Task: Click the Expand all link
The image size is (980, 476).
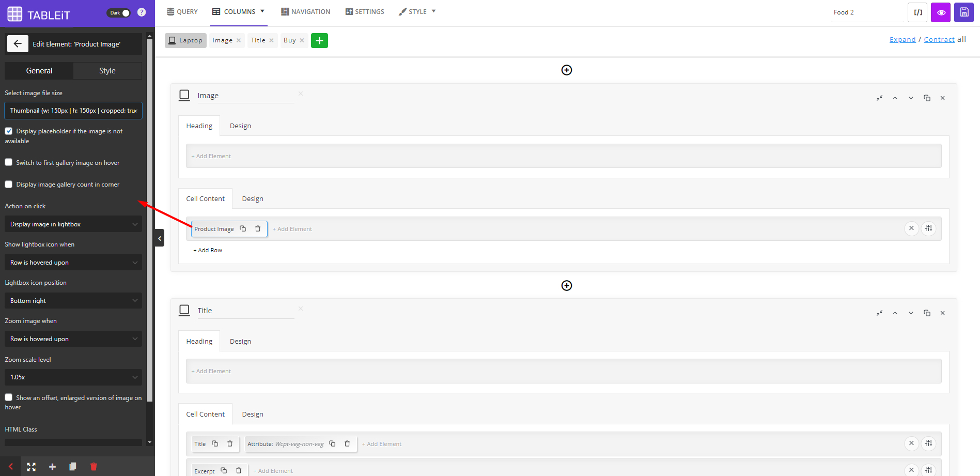Action: coord(902,40)
